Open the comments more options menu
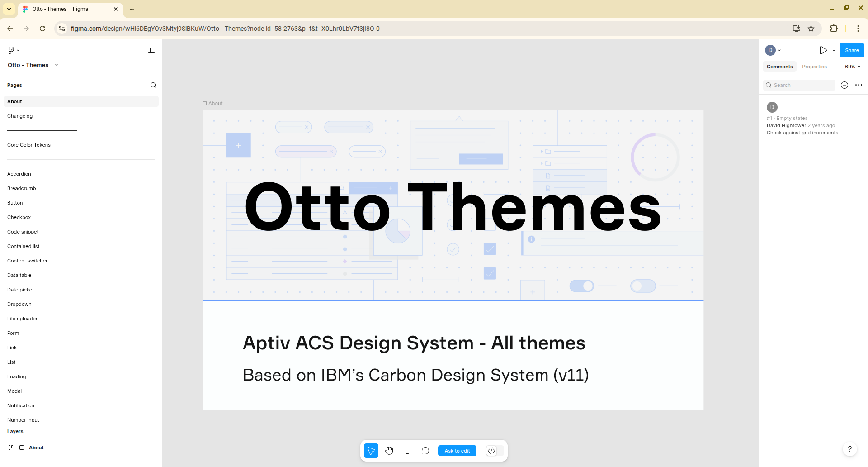This screenshot has width=868, height=467. (859, 85)
